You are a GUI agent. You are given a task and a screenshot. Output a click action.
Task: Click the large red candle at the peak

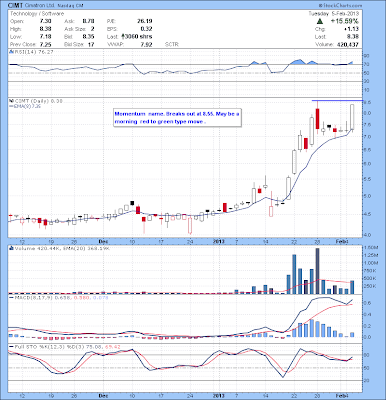click(317, 118)
